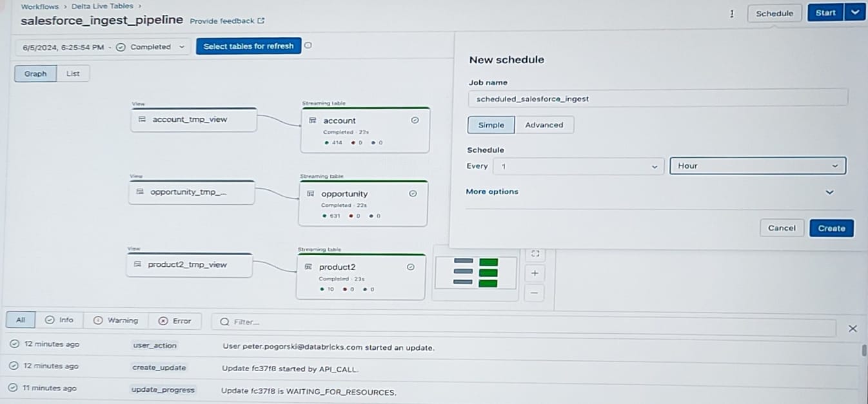Expand the More options section
The height and width of the screenshot is (404, 868).
coord(829,192)
